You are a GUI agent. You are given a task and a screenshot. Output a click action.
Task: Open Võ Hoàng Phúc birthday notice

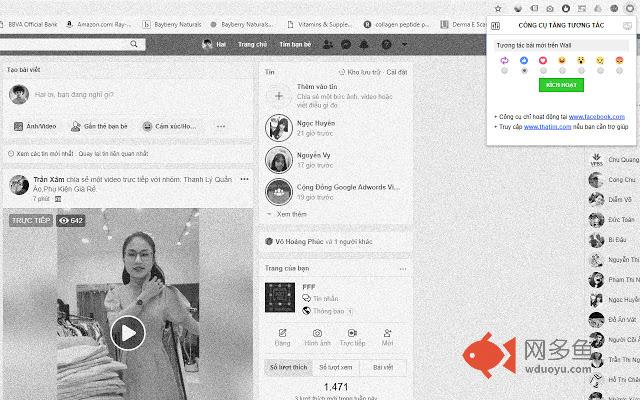coord(318,242)
